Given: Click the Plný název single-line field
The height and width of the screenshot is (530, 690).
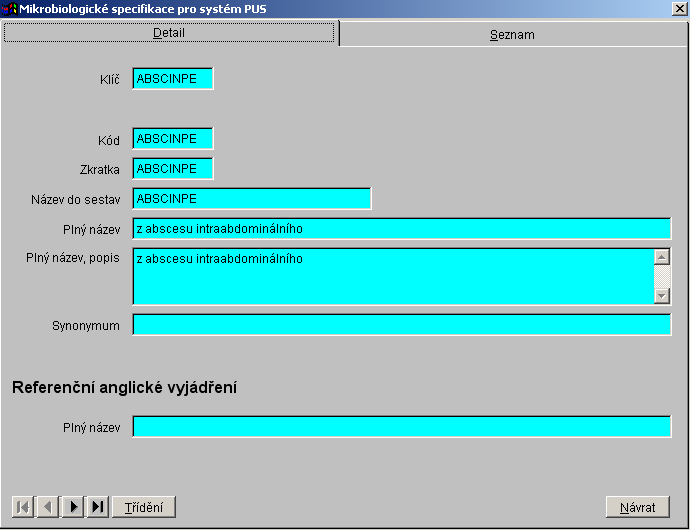Looking at the screenshot, I should click(401, 229).
